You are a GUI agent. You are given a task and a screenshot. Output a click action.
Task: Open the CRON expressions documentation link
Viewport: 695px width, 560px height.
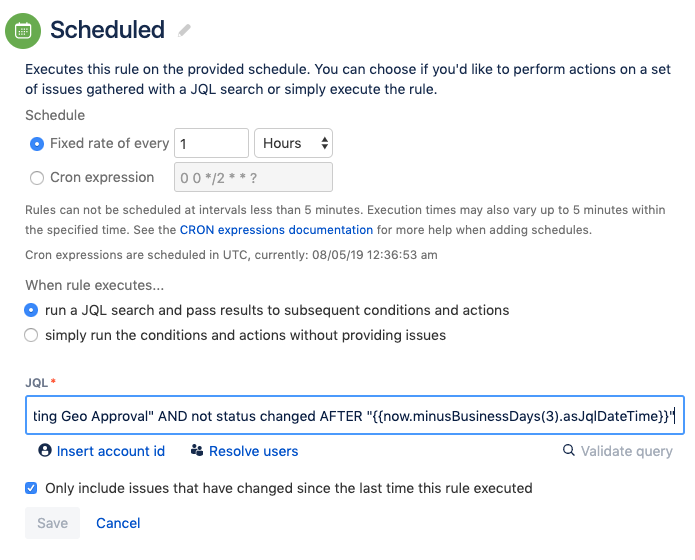click(276, 230)
